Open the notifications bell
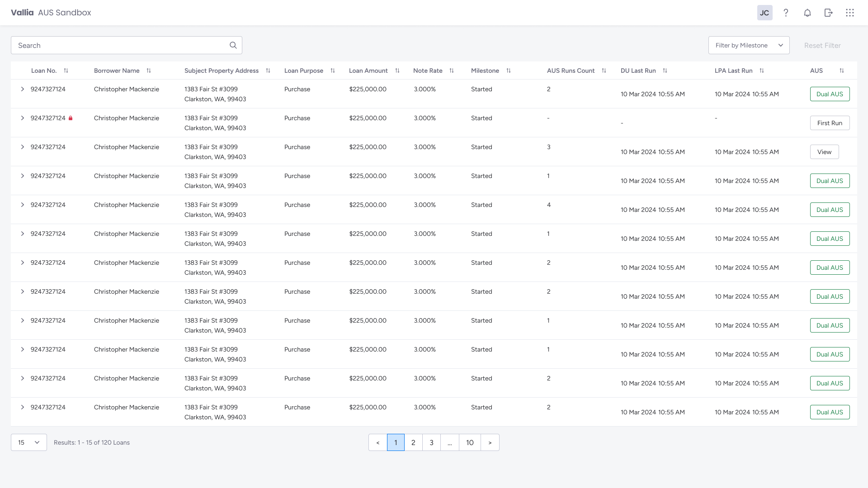 [807, 13]
